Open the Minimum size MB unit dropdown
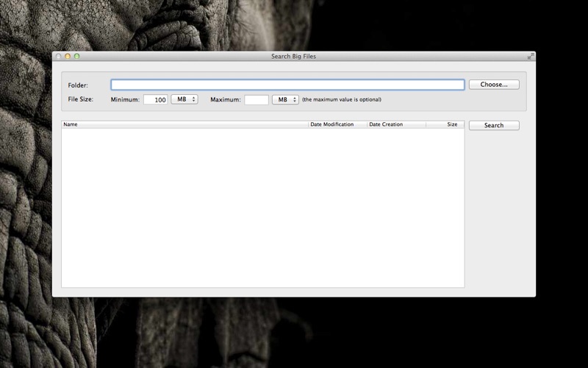 coord(184,99)
